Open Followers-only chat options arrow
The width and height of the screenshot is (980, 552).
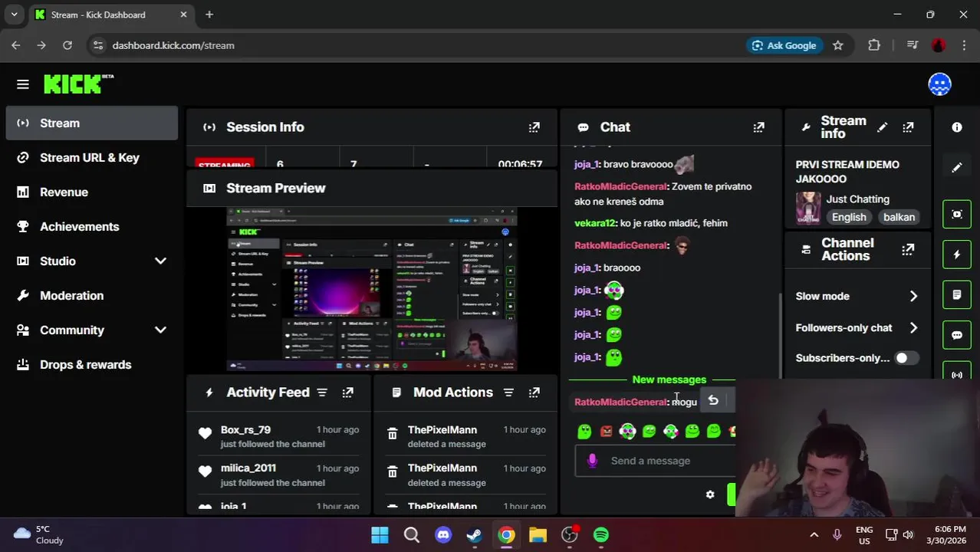tap(913, 327)
